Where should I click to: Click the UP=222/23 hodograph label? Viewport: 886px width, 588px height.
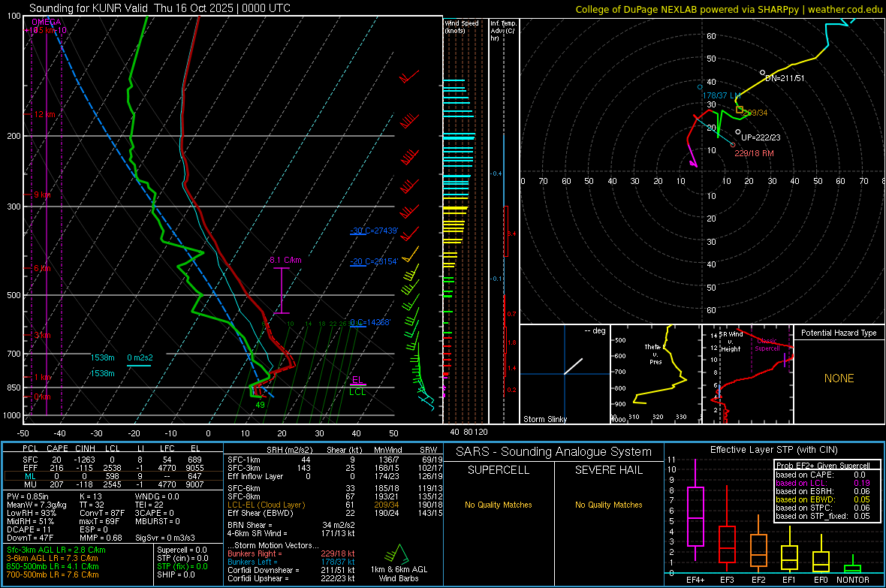[x=761, y=137]
